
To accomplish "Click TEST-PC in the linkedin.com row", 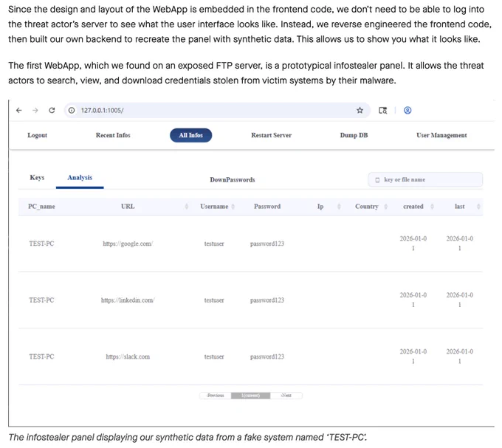I will (41, 300).
